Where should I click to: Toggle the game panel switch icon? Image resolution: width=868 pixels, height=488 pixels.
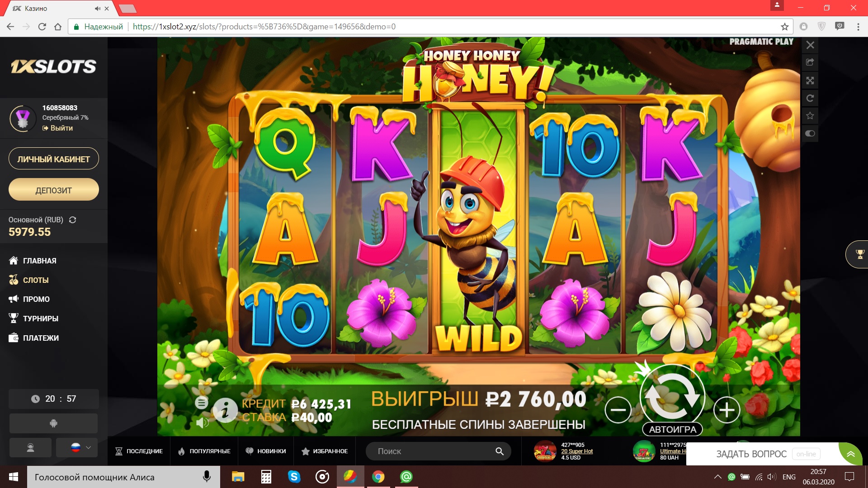point(810,133)
